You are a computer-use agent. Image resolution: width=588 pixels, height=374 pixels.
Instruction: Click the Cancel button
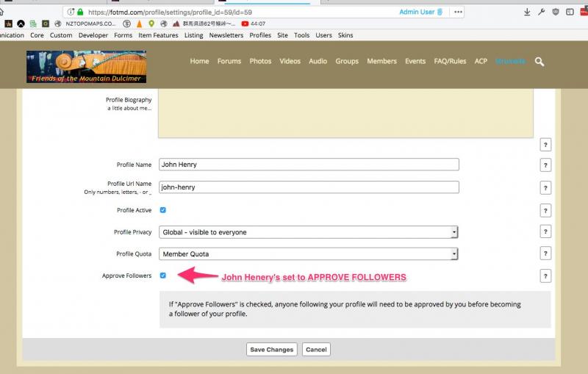pyautogui.click(x=315, y=350)
